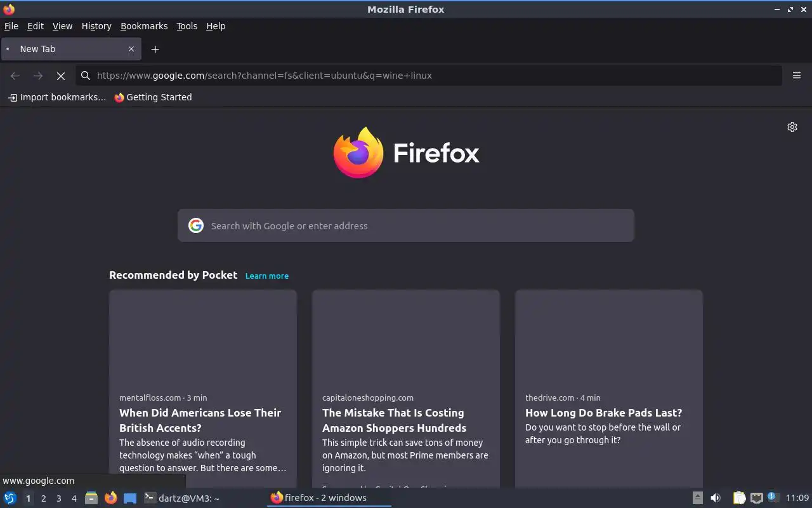The image size is (812, 508).
Task: Open the volume control in system tray
Action: [x=716, y=498]
